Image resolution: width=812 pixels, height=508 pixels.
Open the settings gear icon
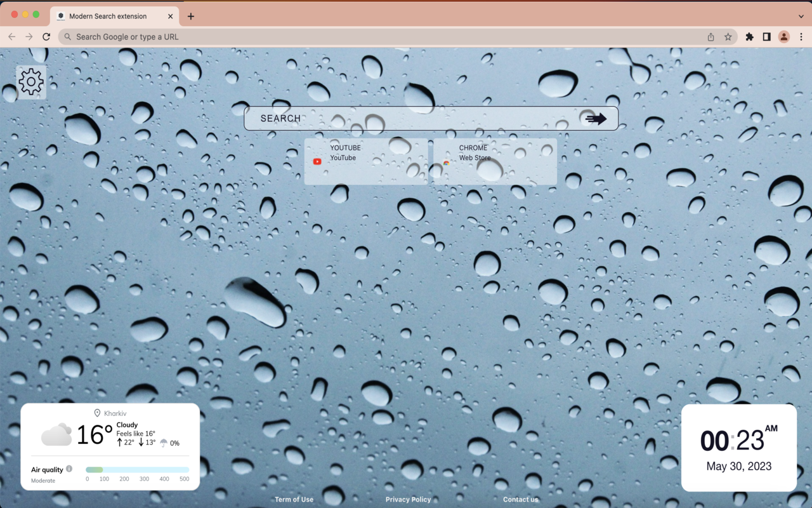point(31,82)
